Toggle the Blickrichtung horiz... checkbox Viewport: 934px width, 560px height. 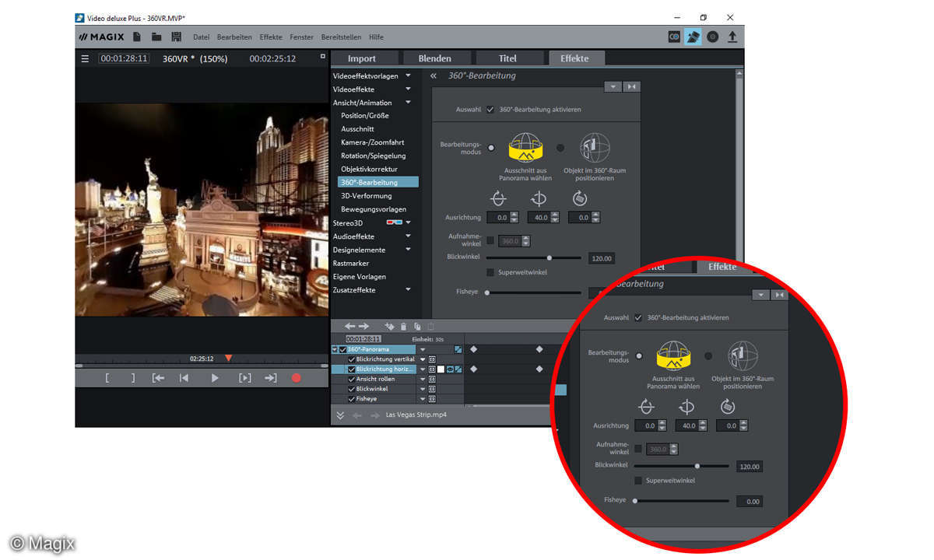[x=352, y=369]
